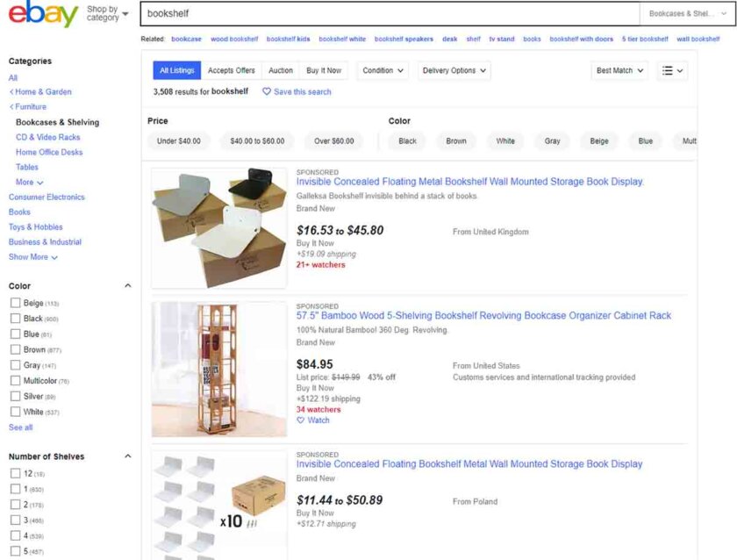Expand Show More under categories
This screenshot has height=560, width=737.
pyautogui.click(x=32, y=256)
